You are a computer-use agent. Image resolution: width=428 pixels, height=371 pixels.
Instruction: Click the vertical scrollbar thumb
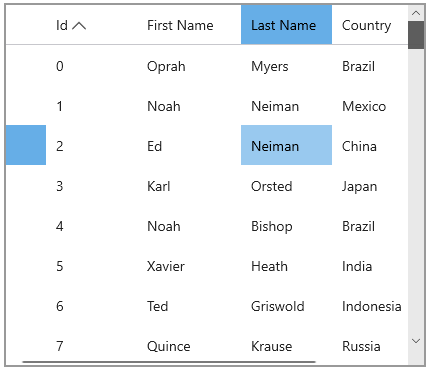(x=416, y=35)
